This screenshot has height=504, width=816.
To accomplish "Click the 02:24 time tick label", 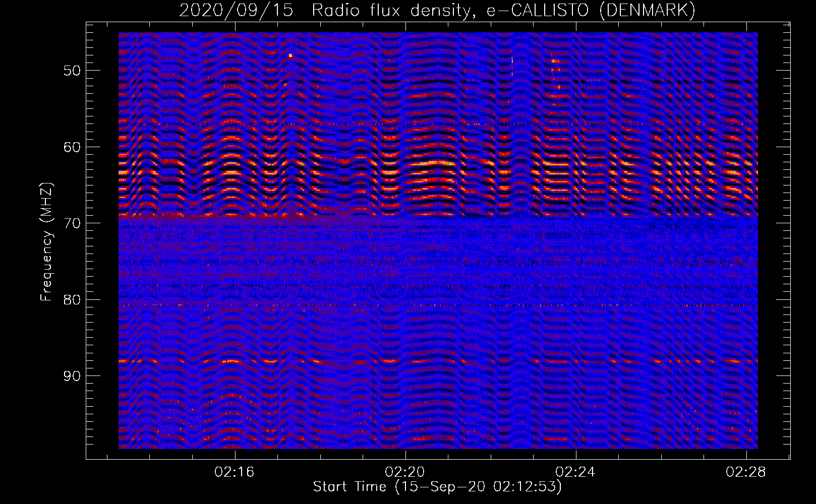I will [575, 472].
